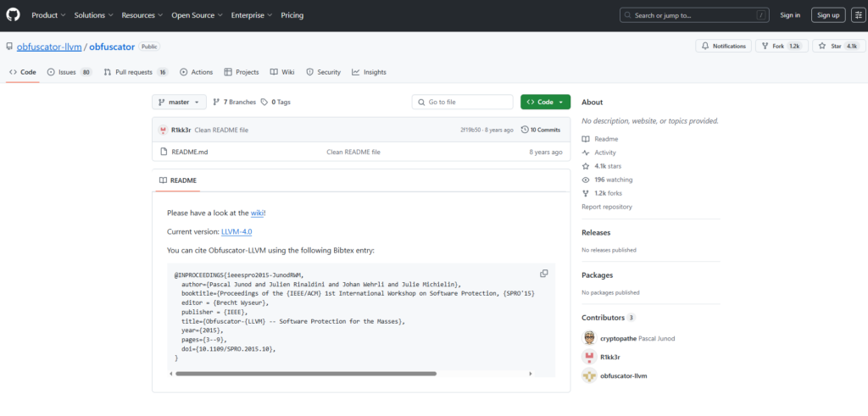Click cryptopathe contributor avatar
Viewport: 868px width, 416px height.
tap(589, 338)
